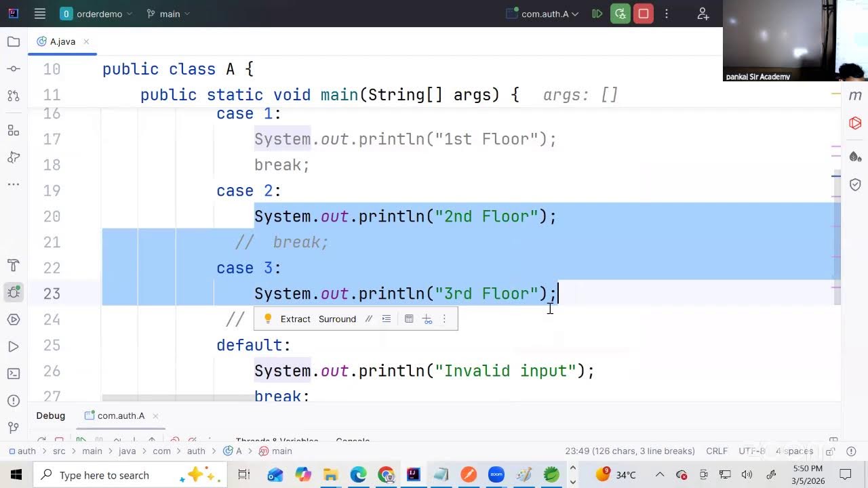Toggle line comment via the // icon
The width and height of the screenshot is (868, 488).
(368, 319)
